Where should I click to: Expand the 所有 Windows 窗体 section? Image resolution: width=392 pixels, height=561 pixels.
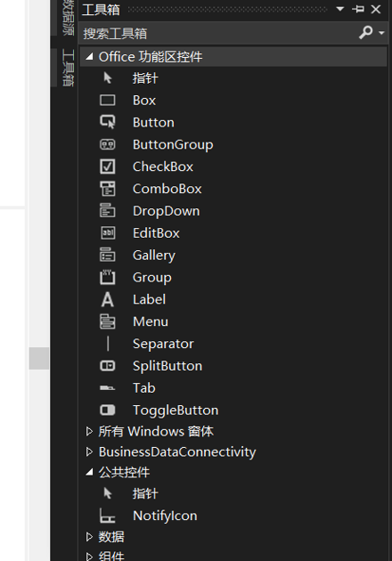(89, 432)
